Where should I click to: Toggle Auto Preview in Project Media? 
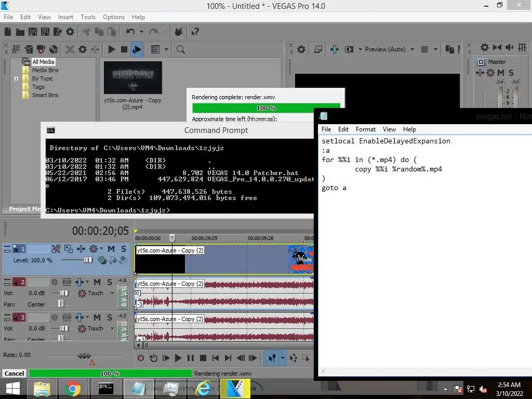click(x=137, y=49)
